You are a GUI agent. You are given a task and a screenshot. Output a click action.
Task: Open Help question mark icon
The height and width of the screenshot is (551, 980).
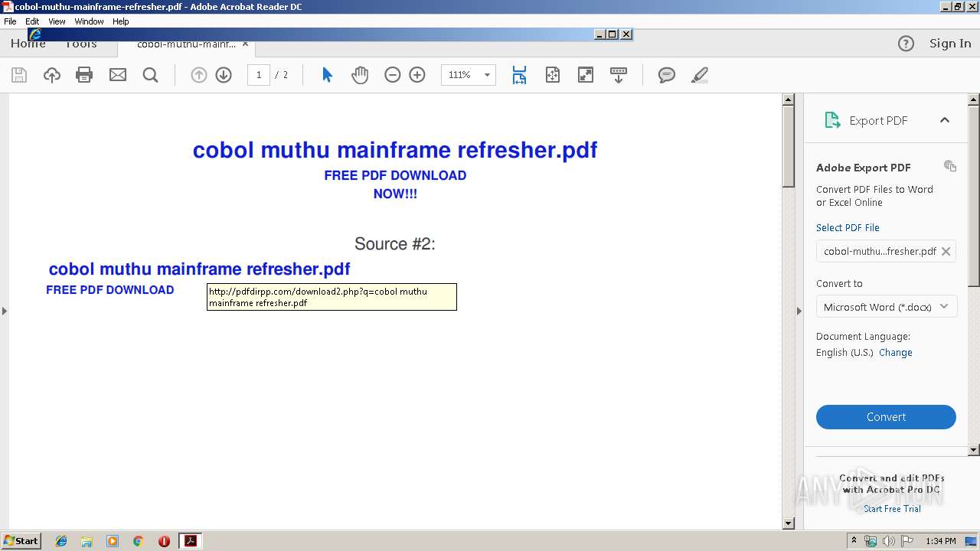[x=906, y=44]
